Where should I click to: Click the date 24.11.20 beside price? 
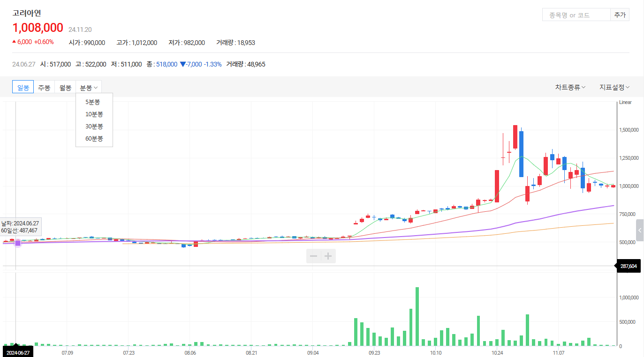coord(80,29)
